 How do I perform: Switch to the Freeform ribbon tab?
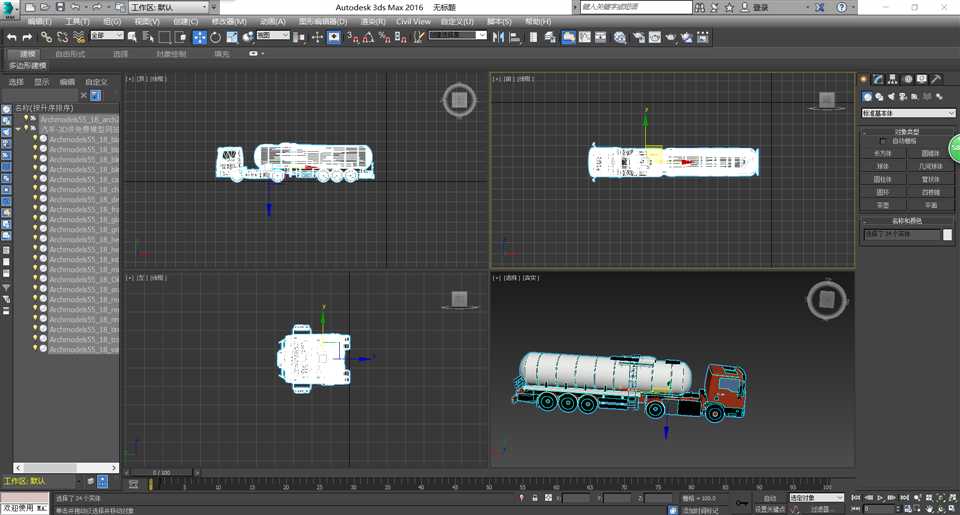70,54
